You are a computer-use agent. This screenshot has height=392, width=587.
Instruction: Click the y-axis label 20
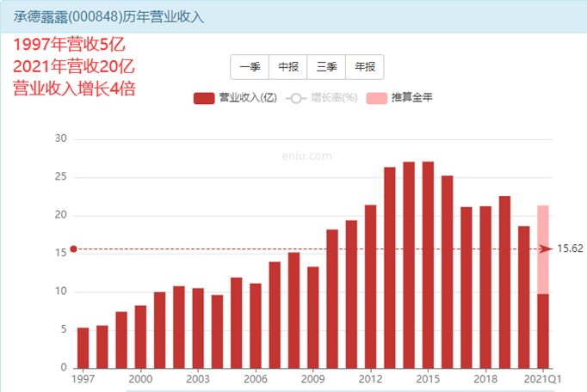click(x=60, y=215)
